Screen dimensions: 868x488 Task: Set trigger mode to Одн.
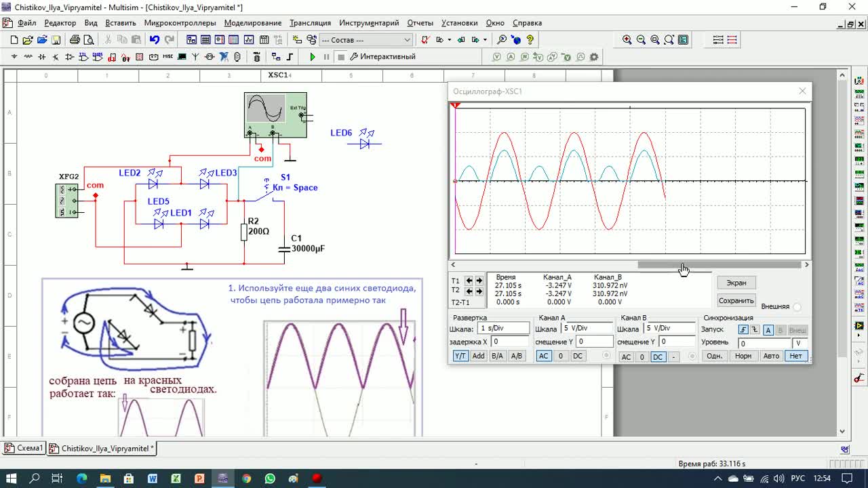pos(715,356)
